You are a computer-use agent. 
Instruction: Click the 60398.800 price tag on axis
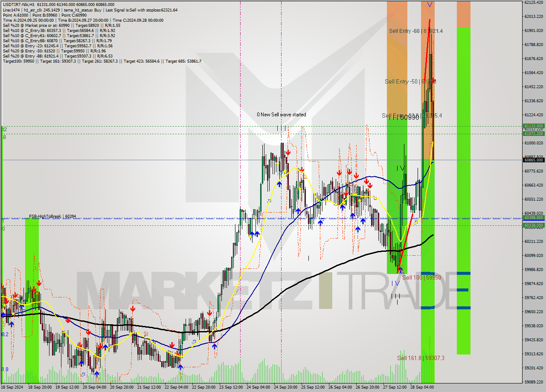tap(534, 218)
